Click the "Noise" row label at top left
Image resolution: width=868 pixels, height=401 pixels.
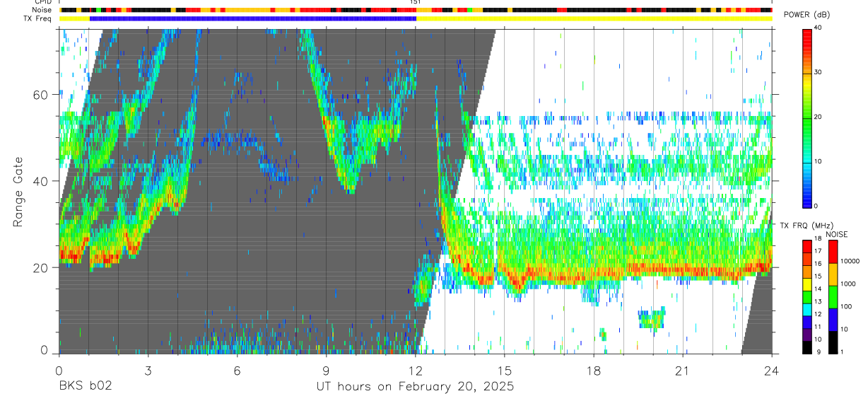[x=43, y=10]
